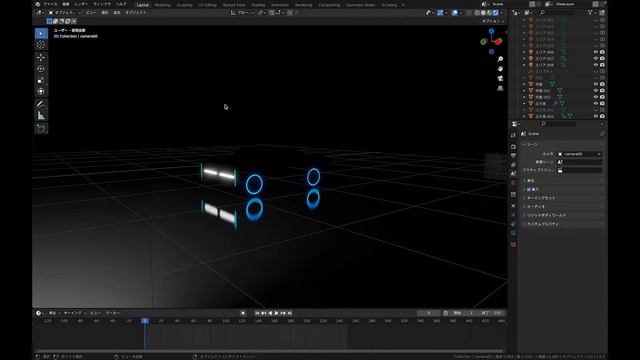Open the Texture properties tab icon
The height and width of the screenshot is (360, 640).
(x=513, y=244)
